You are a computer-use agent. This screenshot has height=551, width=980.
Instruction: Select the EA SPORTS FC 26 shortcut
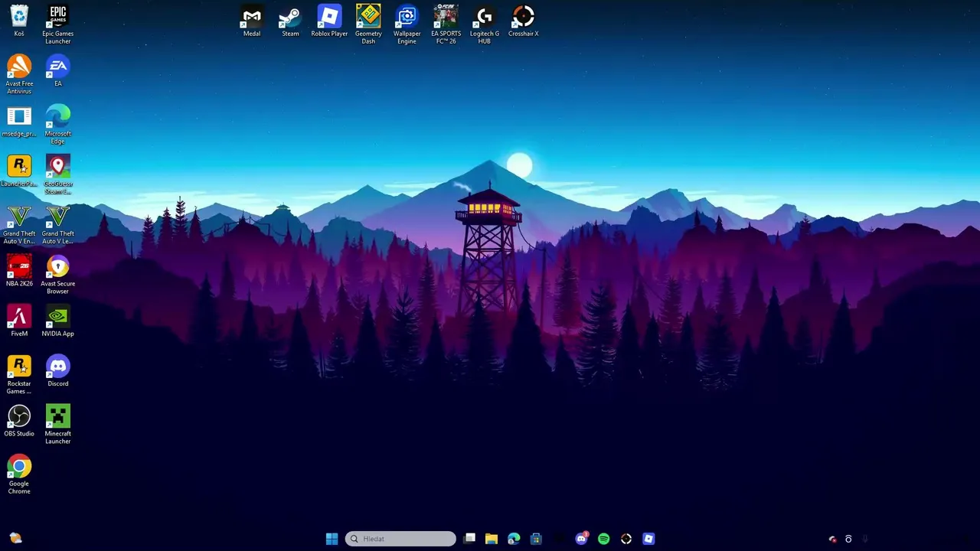446,24
